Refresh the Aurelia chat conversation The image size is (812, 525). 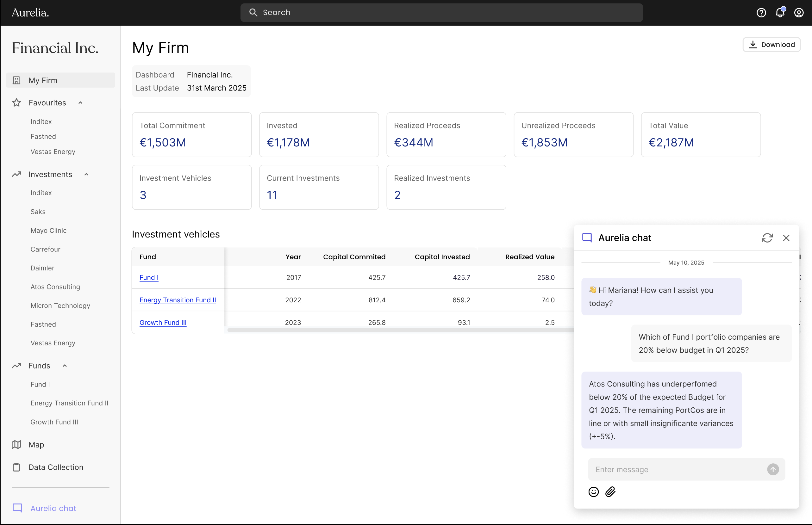(767, 238)
